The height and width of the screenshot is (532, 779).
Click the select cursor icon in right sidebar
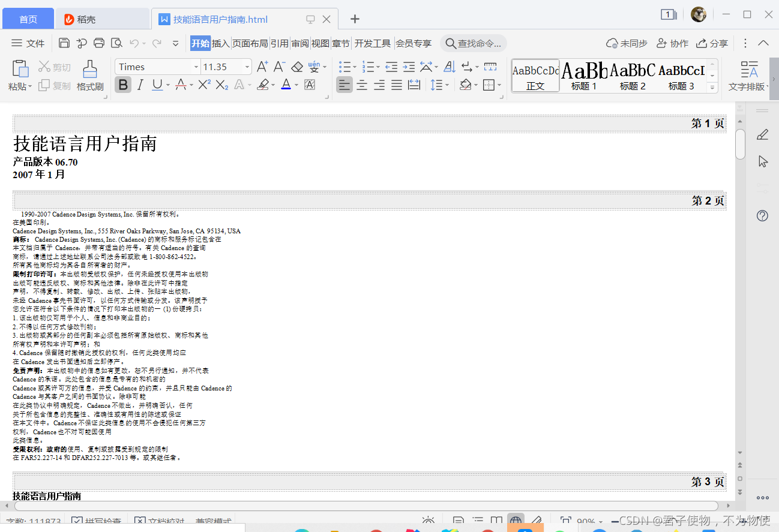tap(763, 161)
